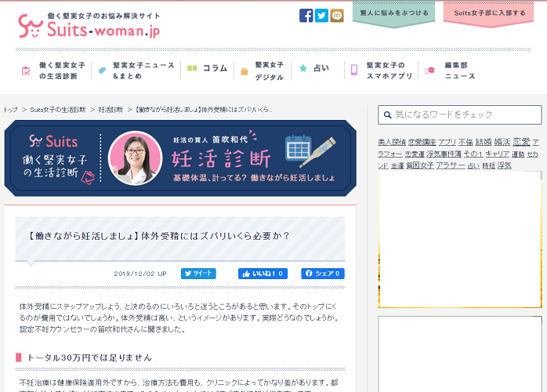This screenshot has width=547, height=392.
Task: Open the 浮気事件簿 tag
Action: point(444,154)
